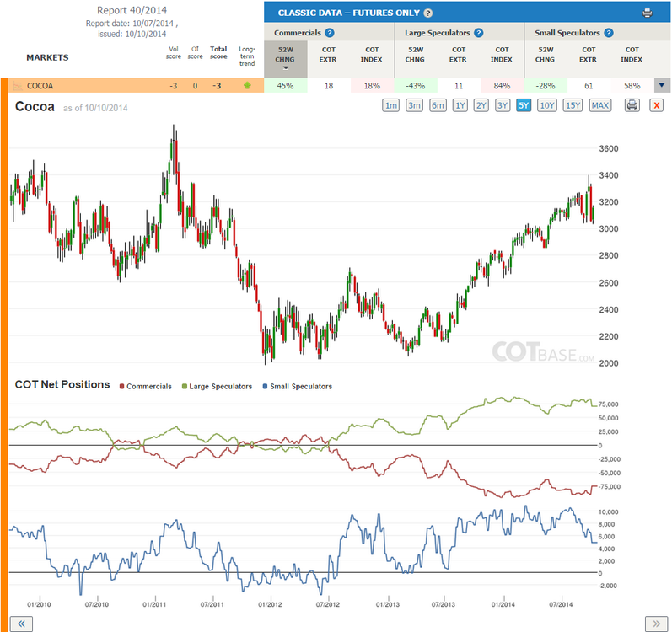Switch chart to MAX time range
This screenshot has width=672, height=632.
pos(600,105)
